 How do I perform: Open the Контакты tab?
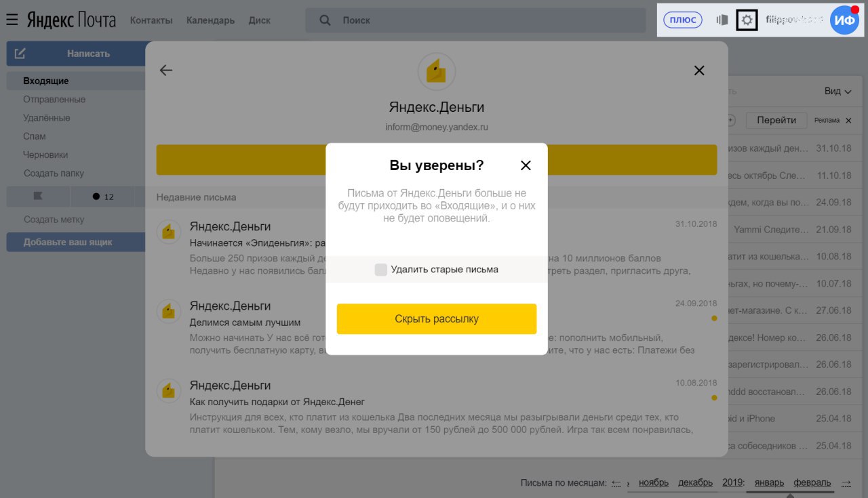[151, 20]
